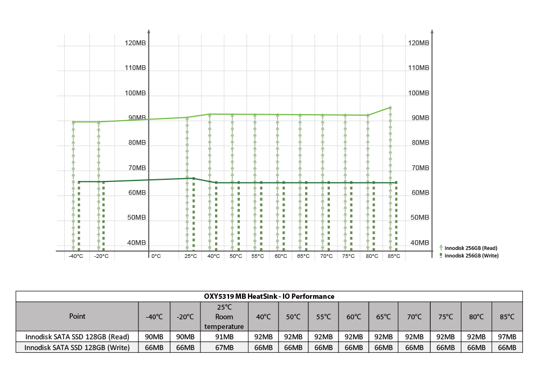Image resolution: width=539 pixels, height=392 pixels.
Task: Select the table header cell 70°C
Action: click(x=414, y=317)
